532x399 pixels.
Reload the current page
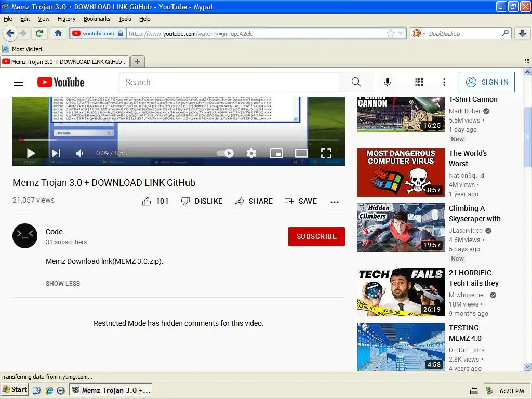[39, 33]
